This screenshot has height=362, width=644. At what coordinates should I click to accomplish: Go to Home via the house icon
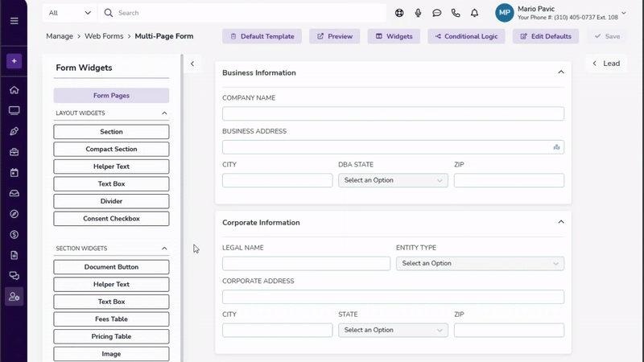coord(14,90)
